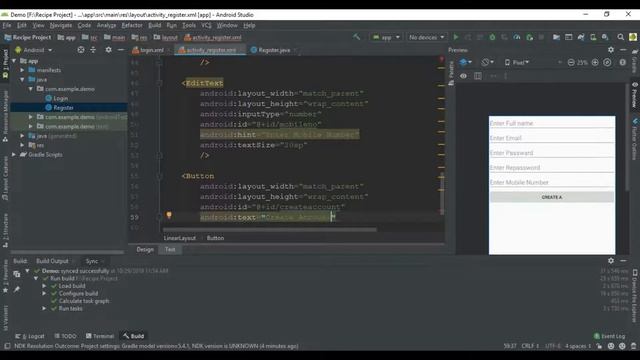Collapse the java folder in project tree
This screenshot has height=360, width=640.
22,80
